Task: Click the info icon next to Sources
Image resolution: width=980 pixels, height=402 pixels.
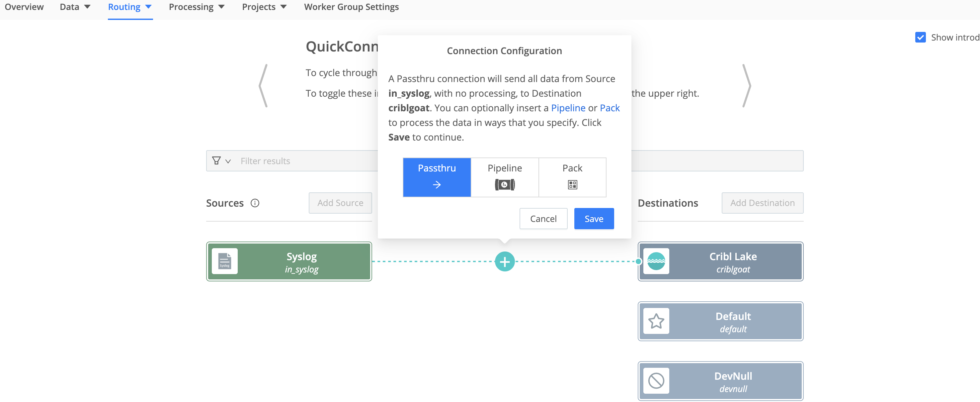Action: point(255,203)
